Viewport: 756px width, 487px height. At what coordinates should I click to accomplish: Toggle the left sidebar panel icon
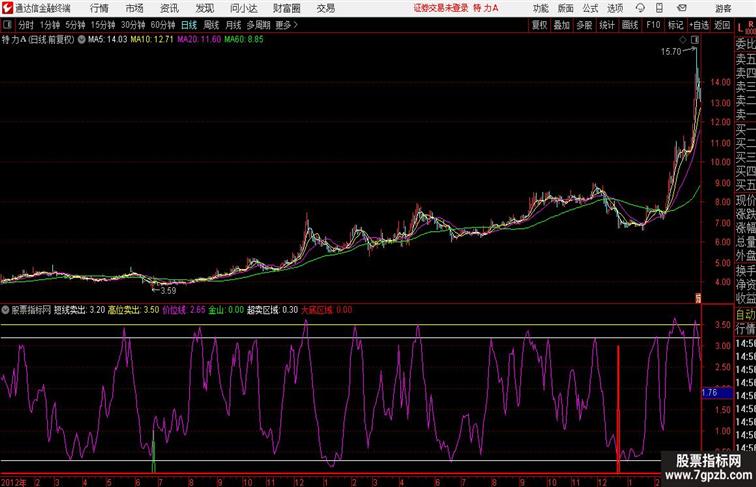[x=7, y=25]
